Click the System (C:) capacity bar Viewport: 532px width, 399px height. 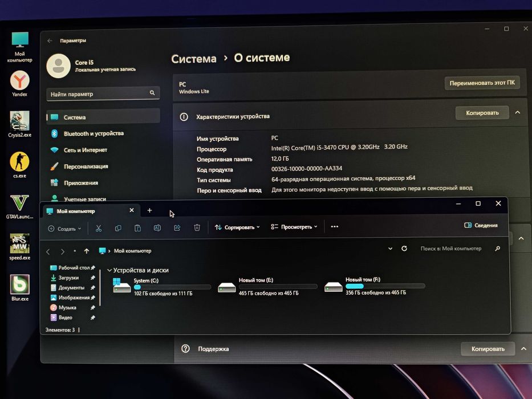[172, 287]
